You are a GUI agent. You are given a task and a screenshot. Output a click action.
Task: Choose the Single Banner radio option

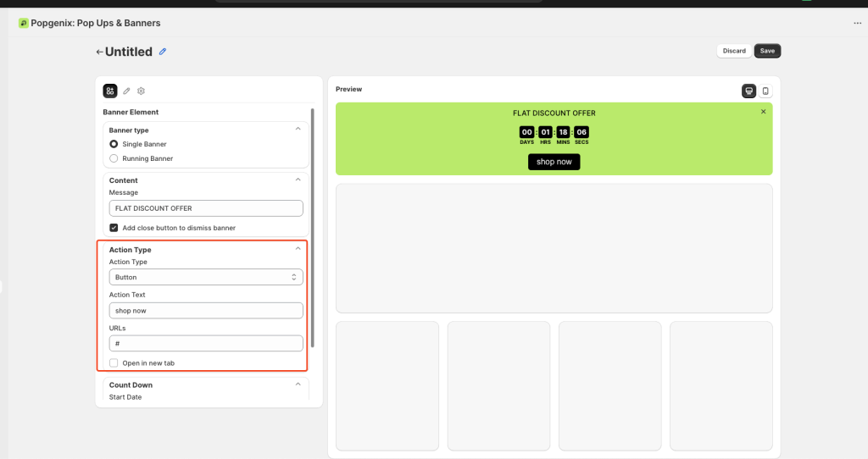[114, 144]
